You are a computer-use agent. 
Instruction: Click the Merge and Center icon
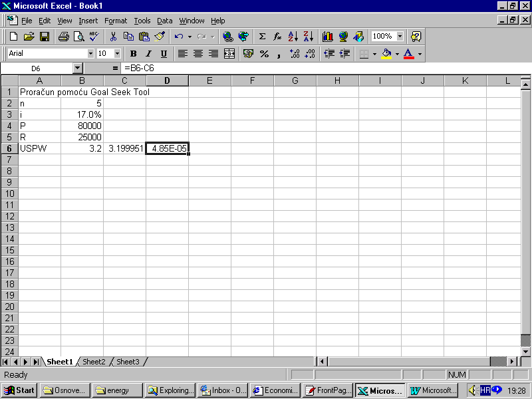(x=229, y=54)
